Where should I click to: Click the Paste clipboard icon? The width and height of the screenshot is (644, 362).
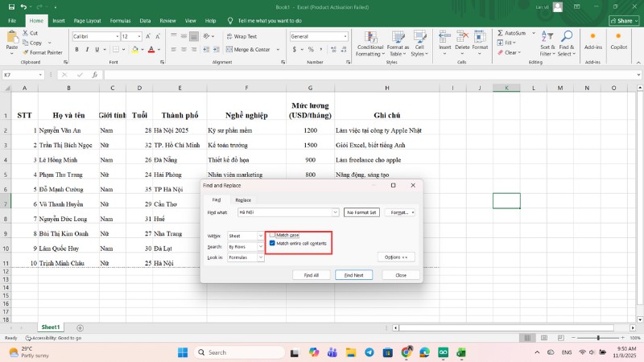click(11, 38)
